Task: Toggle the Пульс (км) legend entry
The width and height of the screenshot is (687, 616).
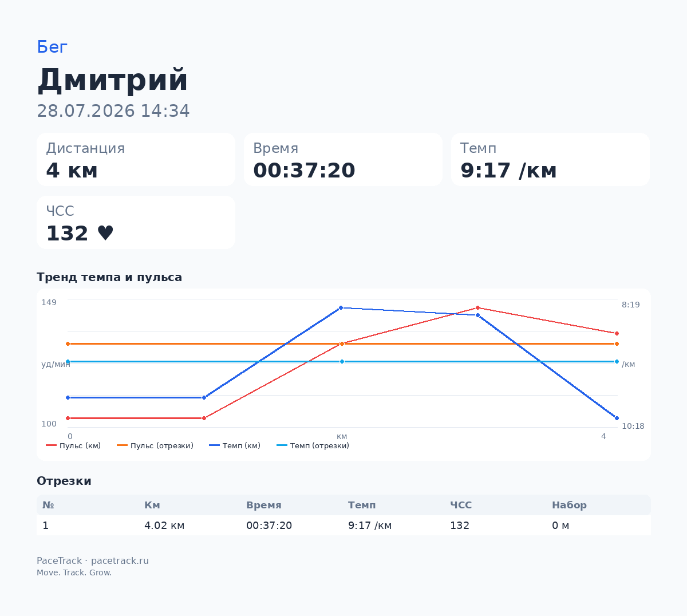Action: point(73,445)
